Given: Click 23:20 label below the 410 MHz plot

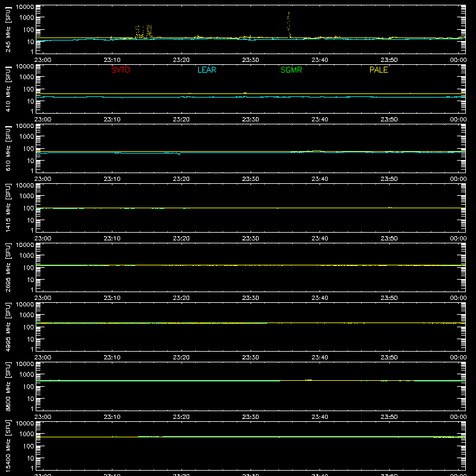Looking at the screenshot, I should tap(181, 120).
